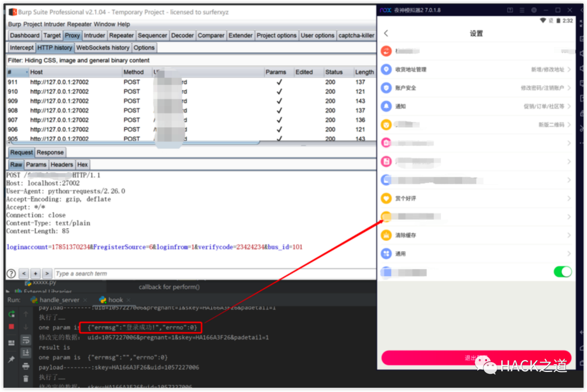The width and height of the screenshot is (587, 392).
Task: Click the red Stop button in Run panel
Action: click(x=11, y=326)
